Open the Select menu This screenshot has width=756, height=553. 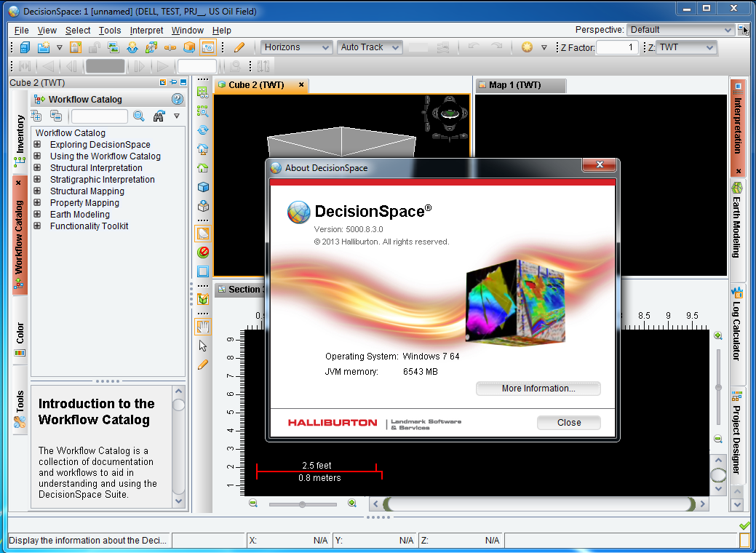tap(78, 31)
